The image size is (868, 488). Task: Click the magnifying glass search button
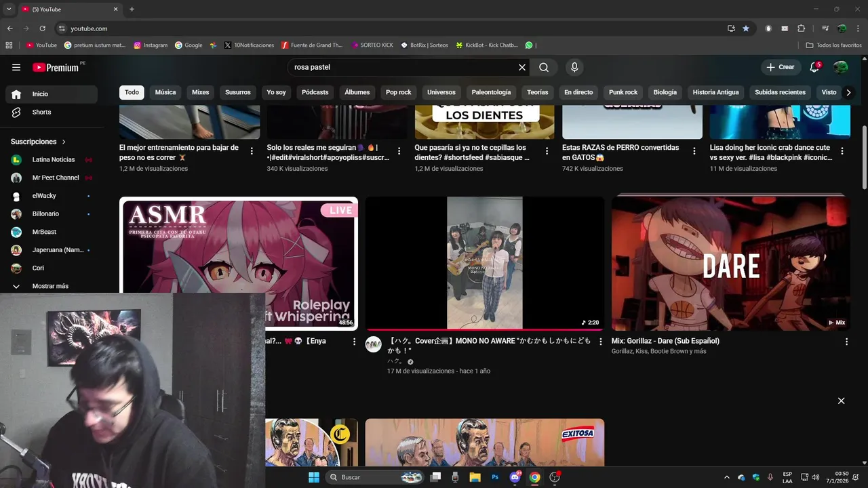[544, 67]
